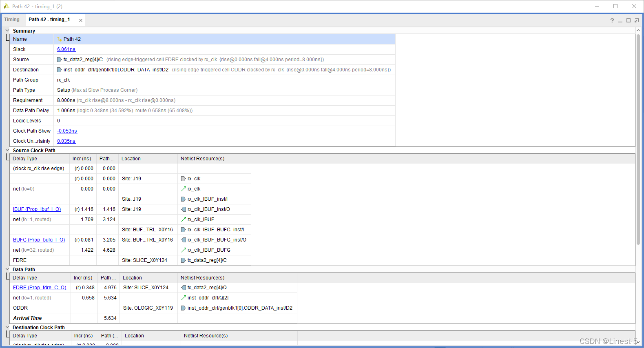
Task: Switch to the Timing tab
Action: coord(12,20)
